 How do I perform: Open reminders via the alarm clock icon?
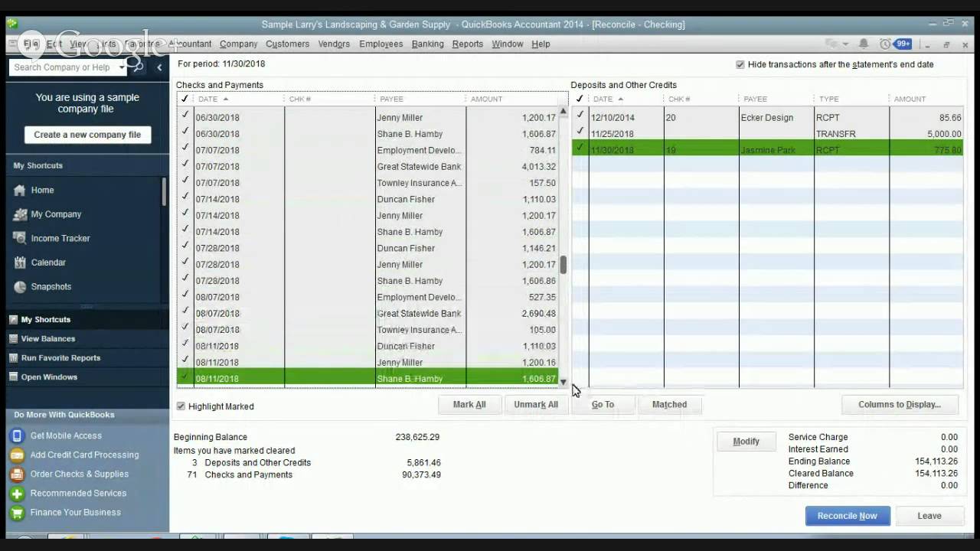point(885,44)
